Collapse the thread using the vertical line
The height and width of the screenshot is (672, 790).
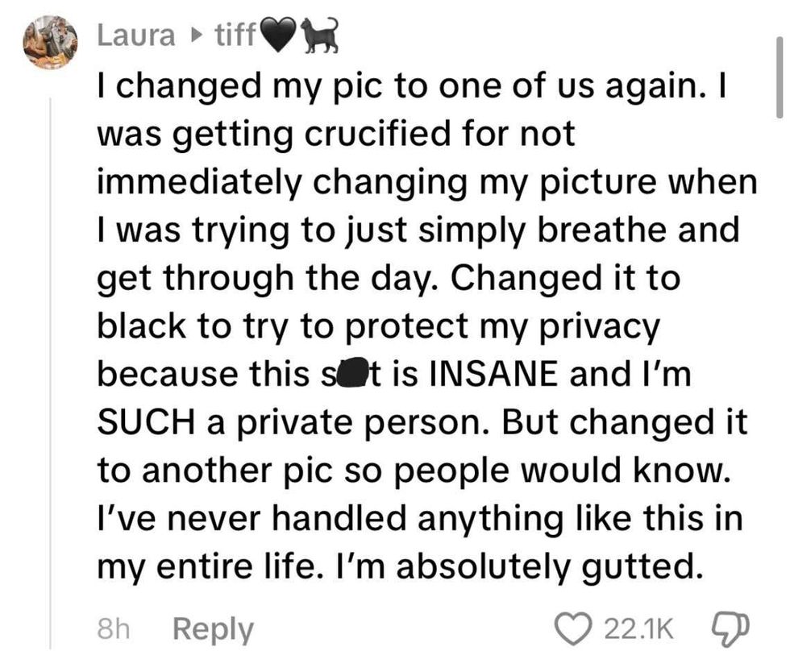coord(51,363)
